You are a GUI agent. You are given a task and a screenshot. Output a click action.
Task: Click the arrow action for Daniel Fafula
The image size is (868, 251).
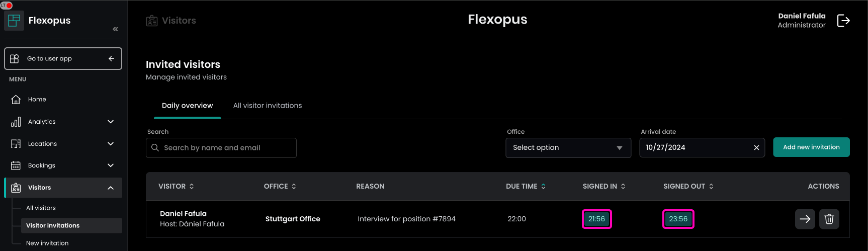tap(805, 219)
